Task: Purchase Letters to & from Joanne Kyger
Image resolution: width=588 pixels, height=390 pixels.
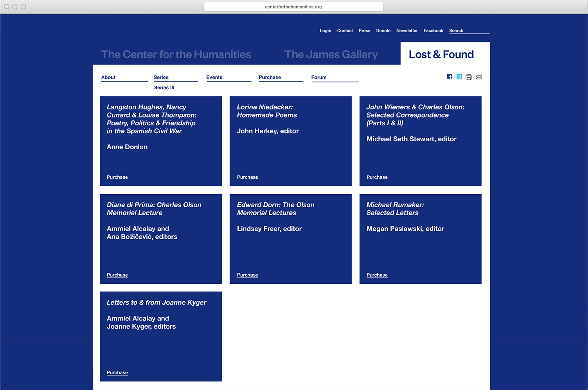Action: 117,372
